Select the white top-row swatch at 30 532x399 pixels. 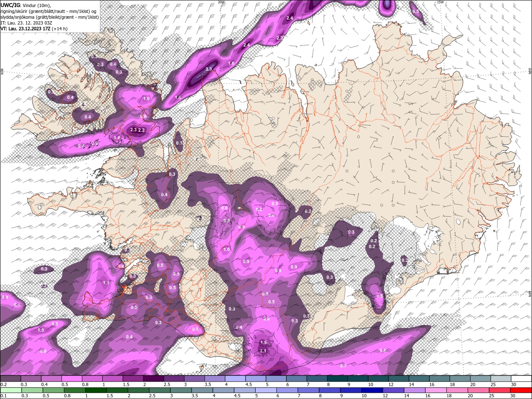coord(521,379)
